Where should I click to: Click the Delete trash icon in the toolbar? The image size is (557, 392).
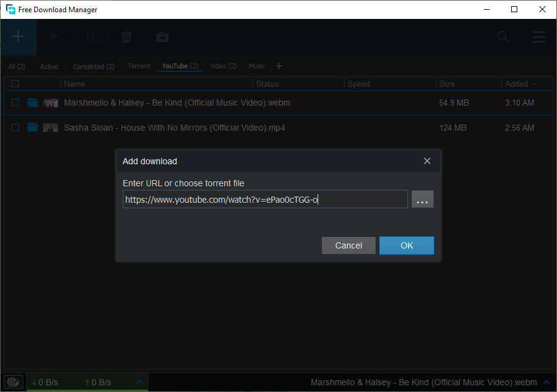126,37
